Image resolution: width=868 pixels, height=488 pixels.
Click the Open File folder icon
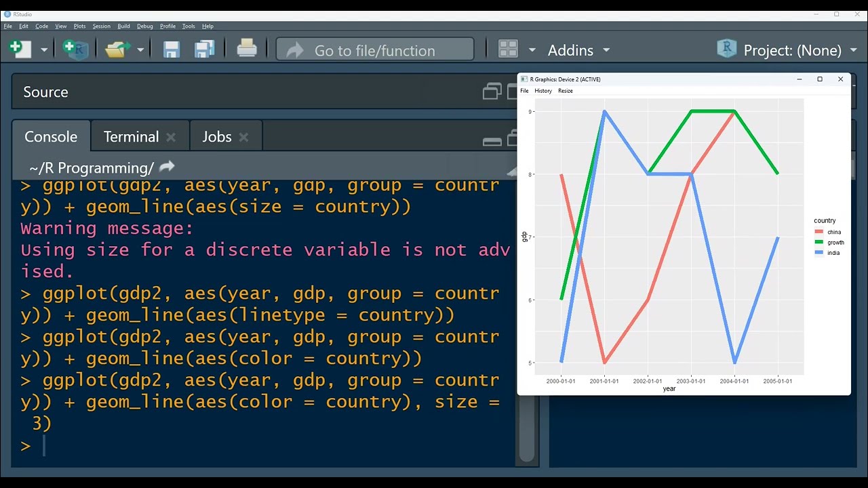[x=117, y=49]
